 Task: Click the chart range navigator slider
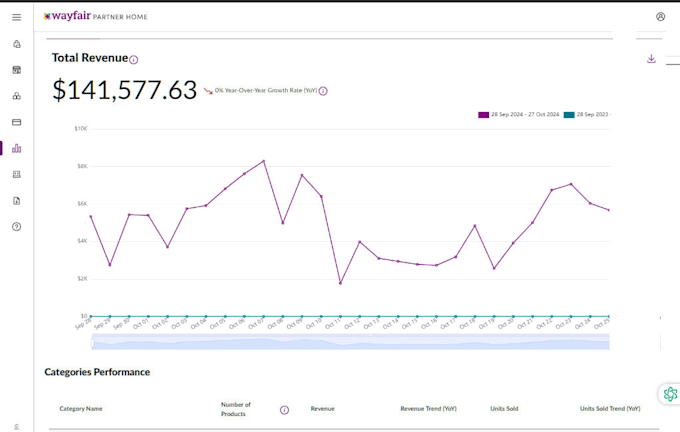[x=350, y=342]
